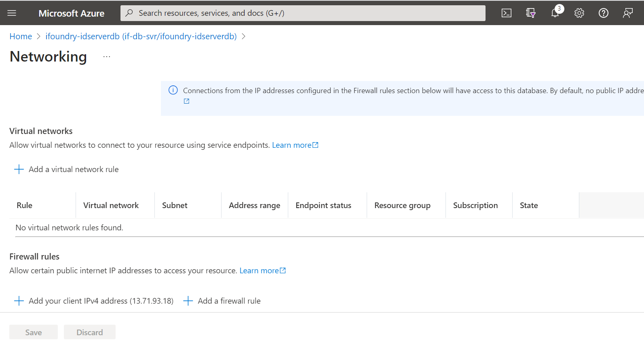Open portal settings gear
The width and height of the screenshot is (644, 351).
579,13
